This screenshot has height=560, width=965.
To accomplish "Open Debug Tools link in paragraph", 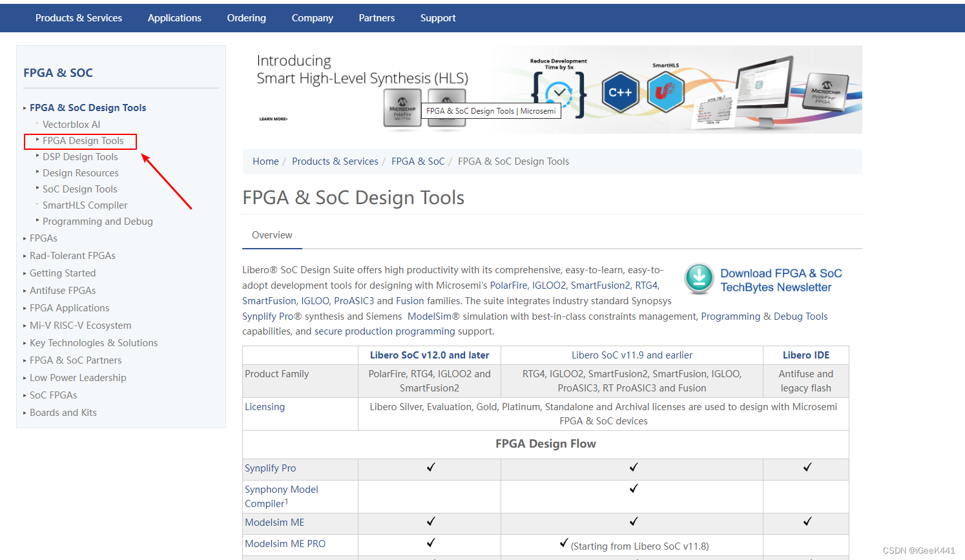I will pyautogui.click(x=800, y=316).
